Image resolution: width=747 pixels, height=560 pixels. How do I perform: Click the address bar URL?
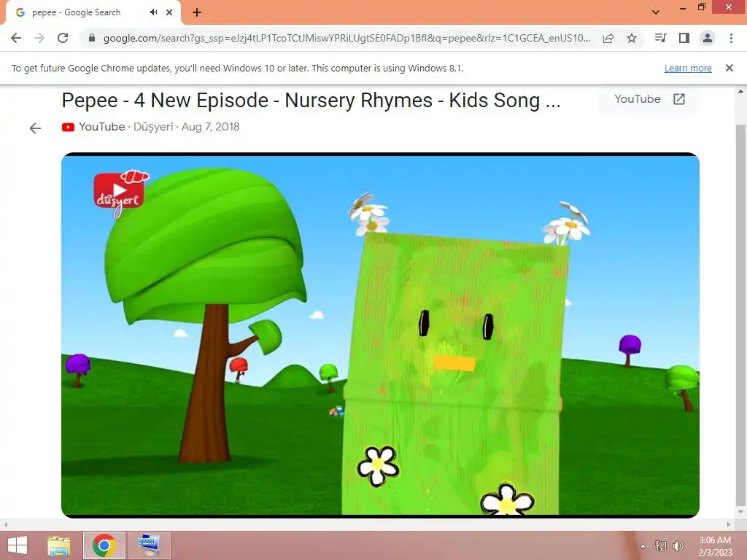347,38
